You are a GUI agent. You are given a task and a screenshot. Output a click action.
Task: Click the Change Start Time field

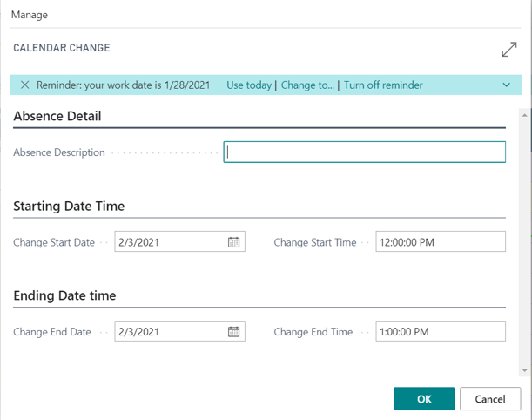pos(440,242)
